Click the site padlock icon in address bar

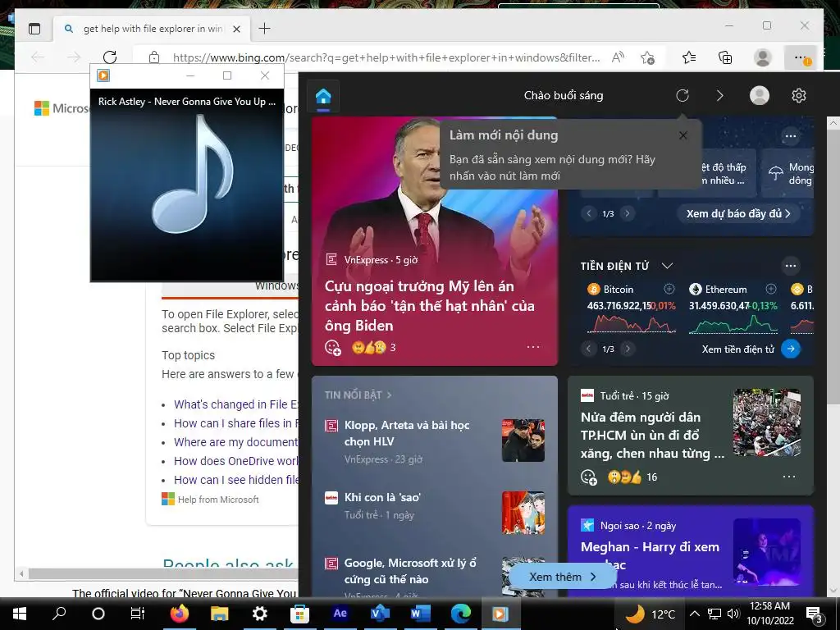click(154, 57)
